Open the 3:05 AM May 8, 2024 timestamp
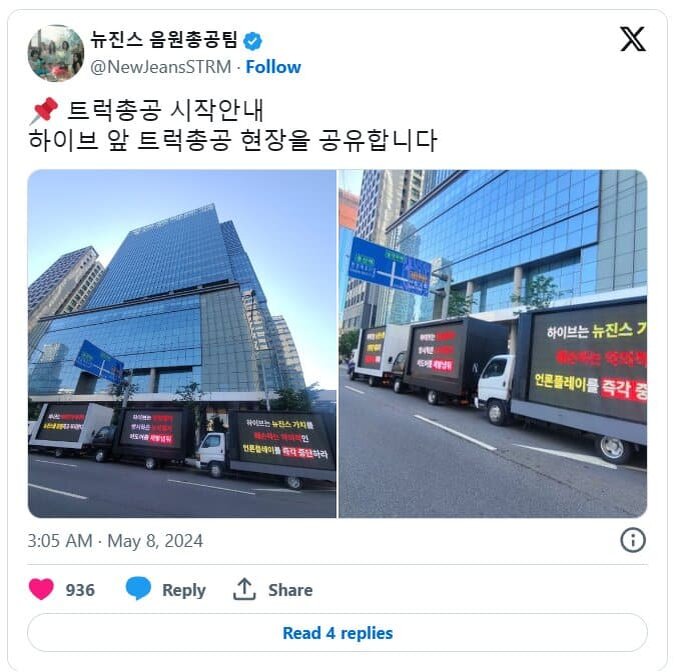676x672 pixels. point(115,541)
